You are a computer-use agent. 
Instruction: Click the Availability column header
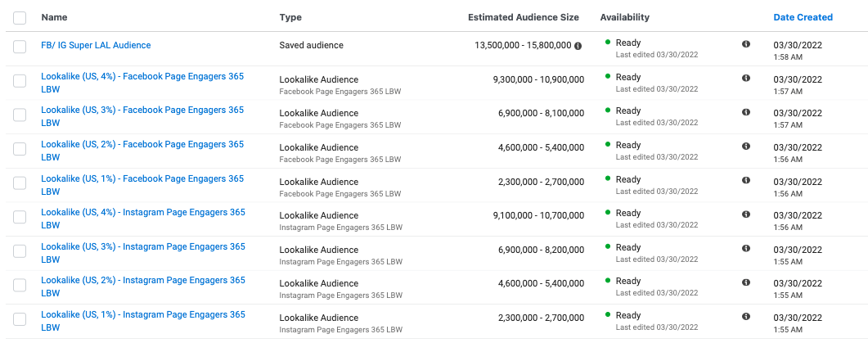point(624,17)
